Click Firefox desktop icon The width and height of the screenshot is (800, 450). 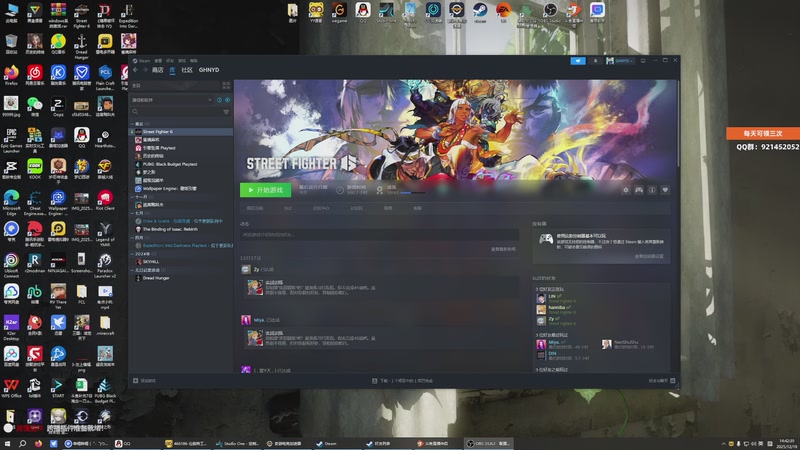click(x=11, y=76)
